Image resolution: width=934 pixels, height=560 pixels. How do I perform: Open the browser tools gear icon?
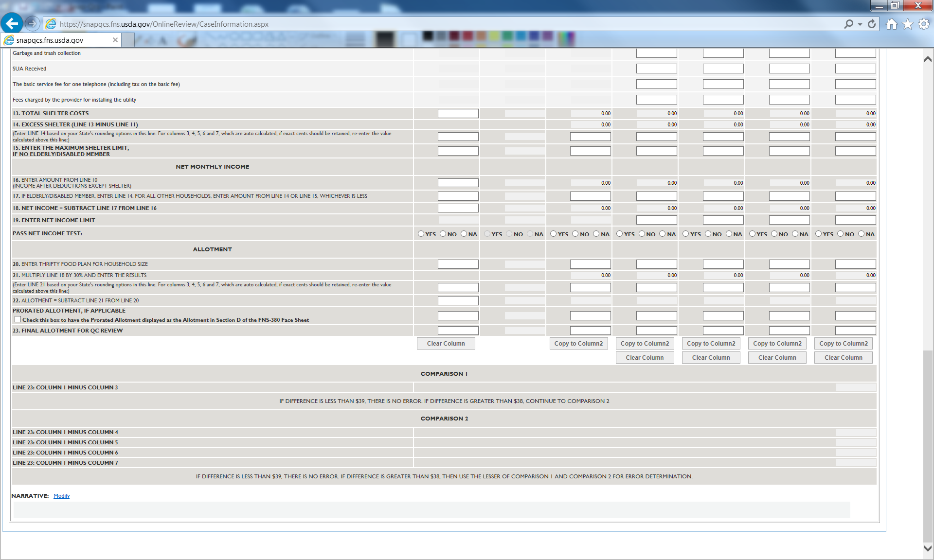pos(923,24)
